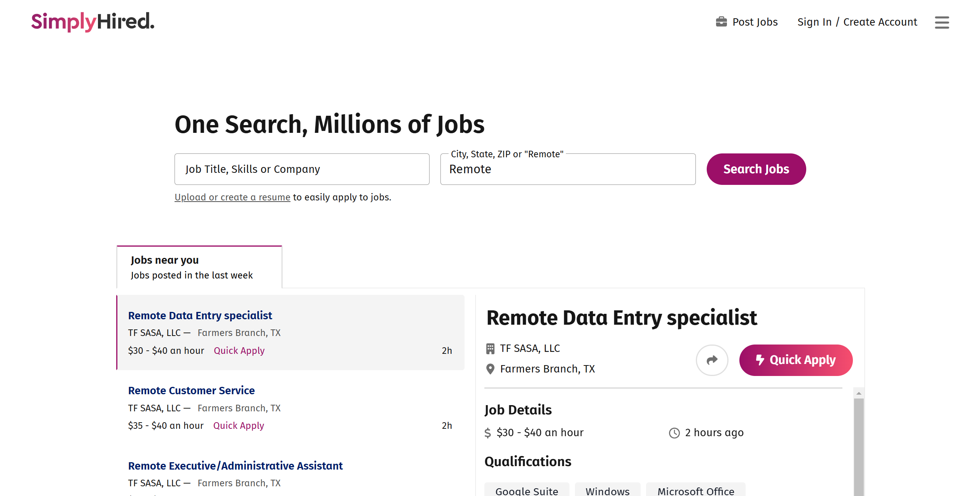
Task: Click Quick Apply on Data Entry listing
Action: [x=239, y=351]
